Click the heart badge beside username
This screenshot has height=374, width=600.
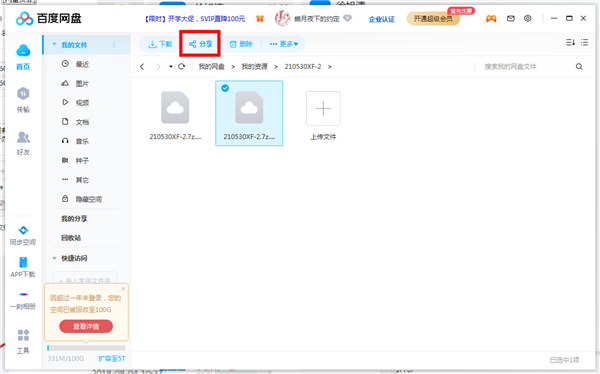tap(347, 18)
